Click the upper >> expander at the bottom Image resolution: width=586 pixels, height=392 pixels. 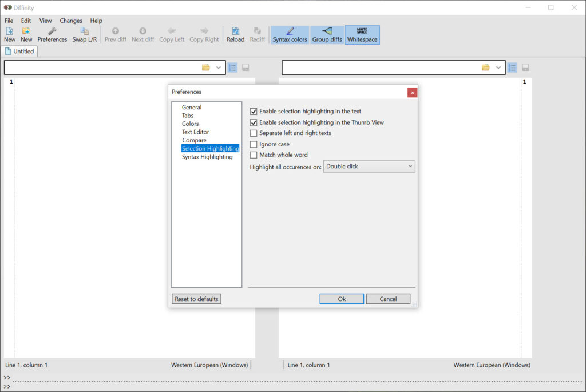pyautogui.click(x=7, y=378)
